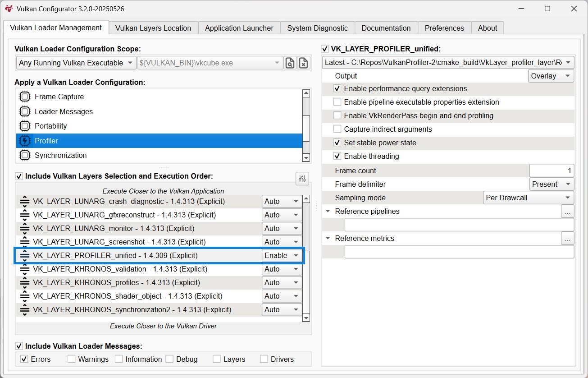Image resolution: width=588 pixels, height=378 pixels.
Task: Open the Sampling mode dropdown
Action: pos(528,198)
